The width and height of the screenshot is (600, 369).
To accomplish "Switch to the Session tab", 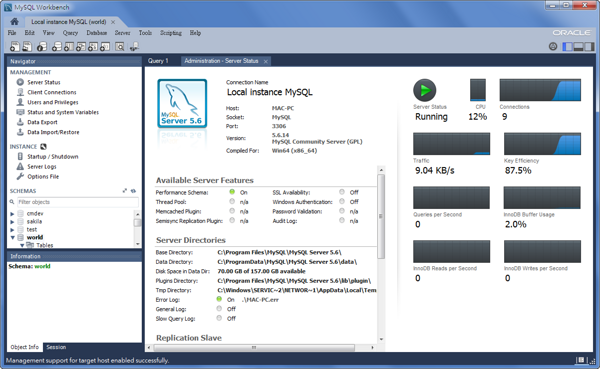I will (x=56, y=347).
